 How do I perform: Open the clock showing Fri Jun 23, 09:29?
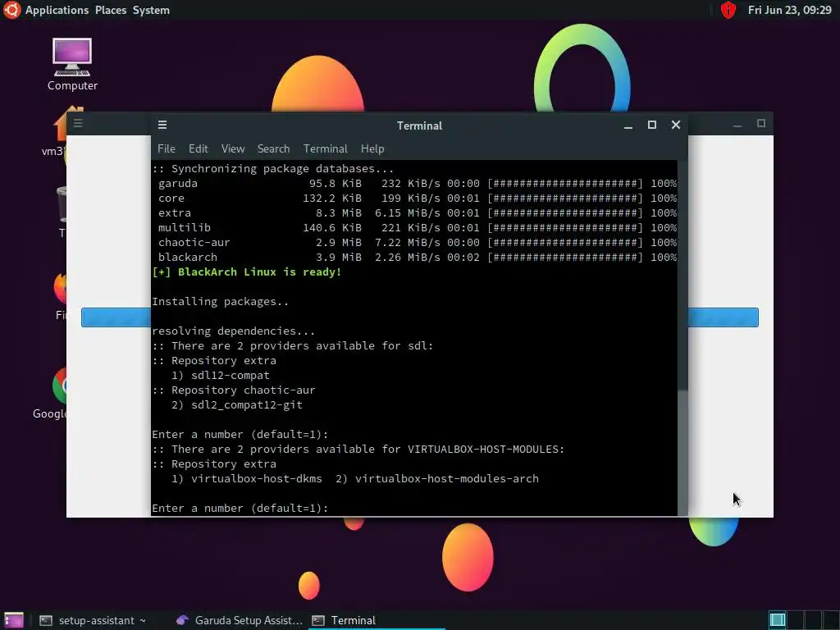tap(790, 10)
